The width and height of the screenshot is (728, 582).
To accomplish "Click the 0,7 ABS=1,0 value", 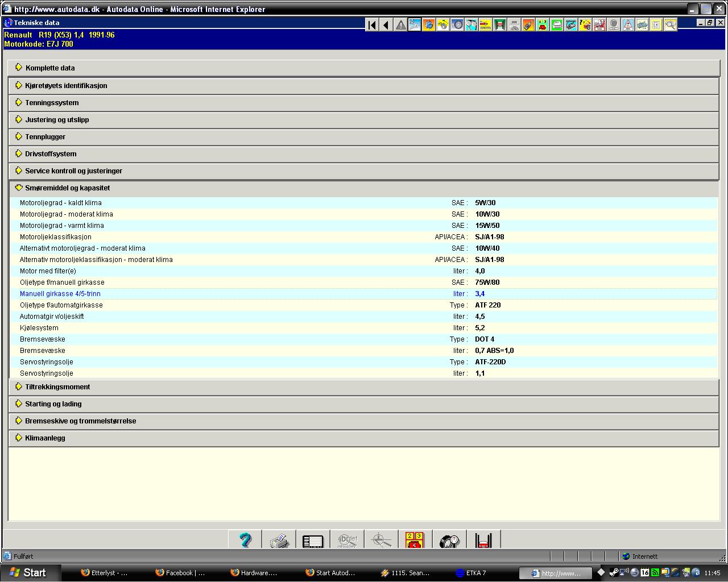I will 494,351.
